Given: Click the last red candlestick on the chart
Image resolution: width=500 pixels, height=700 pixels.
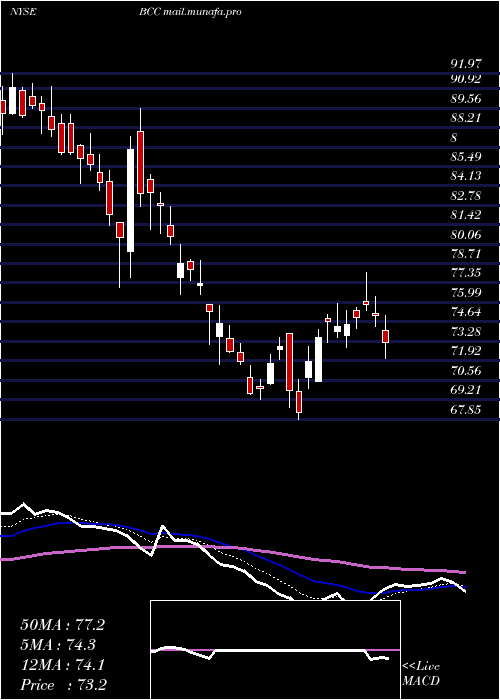Looking at the screenshot, I should click(385, 337).
